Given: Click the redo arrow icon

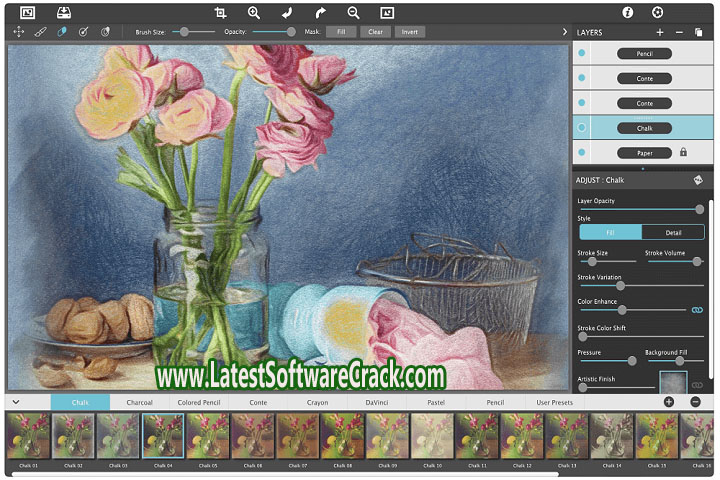Looking at the screenshot, I should tap(320, 12).
